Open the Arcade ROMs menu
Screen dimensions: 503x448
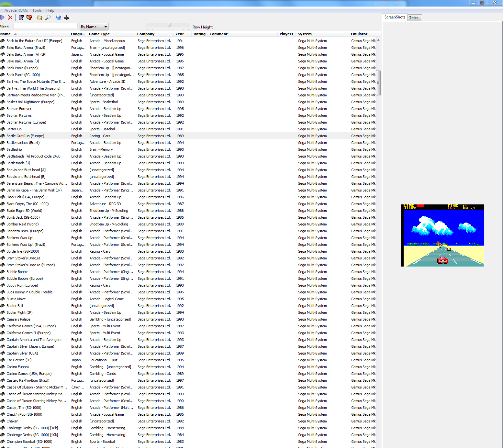click(16, 10)
